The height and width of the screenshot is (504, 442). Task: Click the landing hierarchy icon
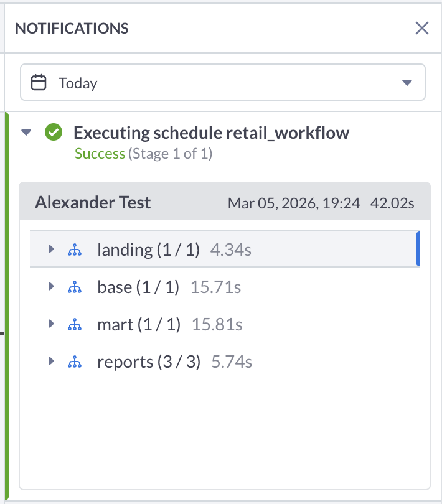click(x=75, y=250)
